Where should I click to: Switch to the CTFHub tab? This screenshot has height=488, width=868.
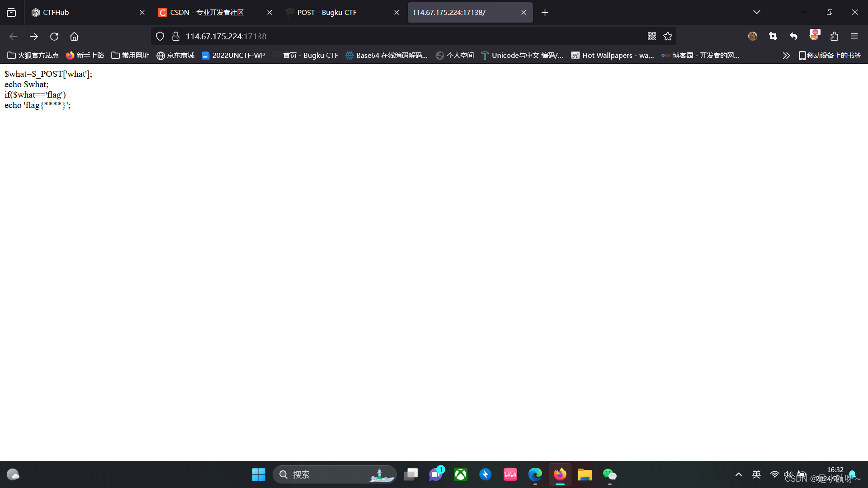68,12
